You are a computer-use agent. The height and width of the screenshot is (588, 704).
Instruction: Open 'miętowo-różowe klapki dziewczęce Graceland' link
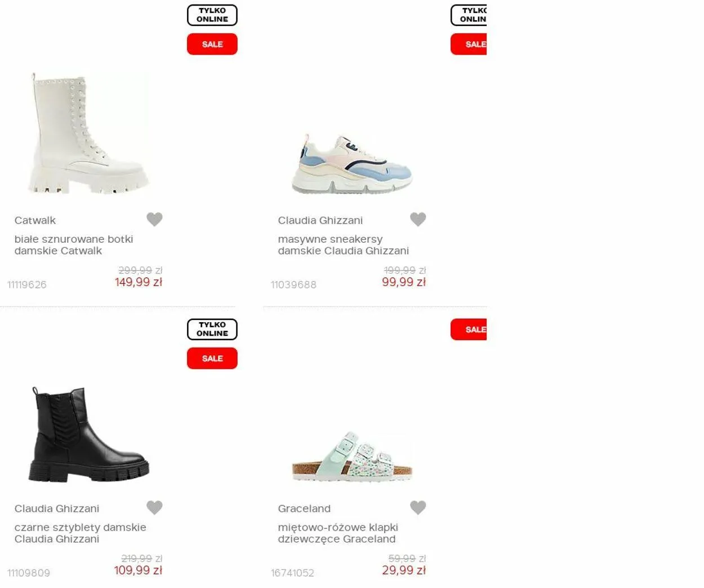click(x=338, y=533)
